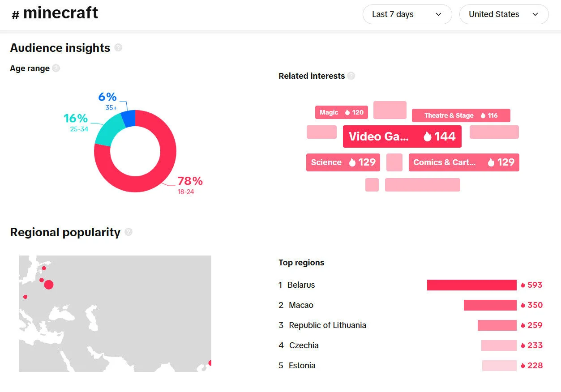Viewport: 561px width, 392px height.
Task: Expand the chevron on the time range selector
Action: click(x=438, y=14)
